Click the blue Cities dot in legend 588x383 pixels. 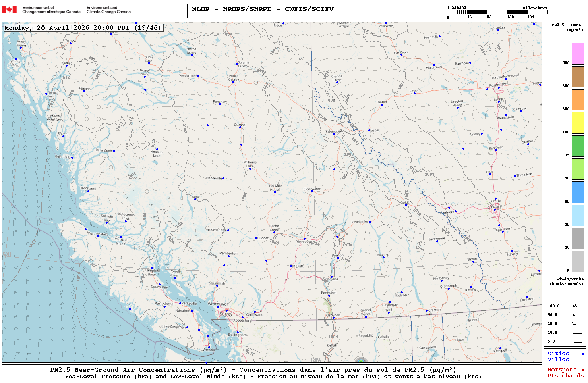[x=582, y=354]
